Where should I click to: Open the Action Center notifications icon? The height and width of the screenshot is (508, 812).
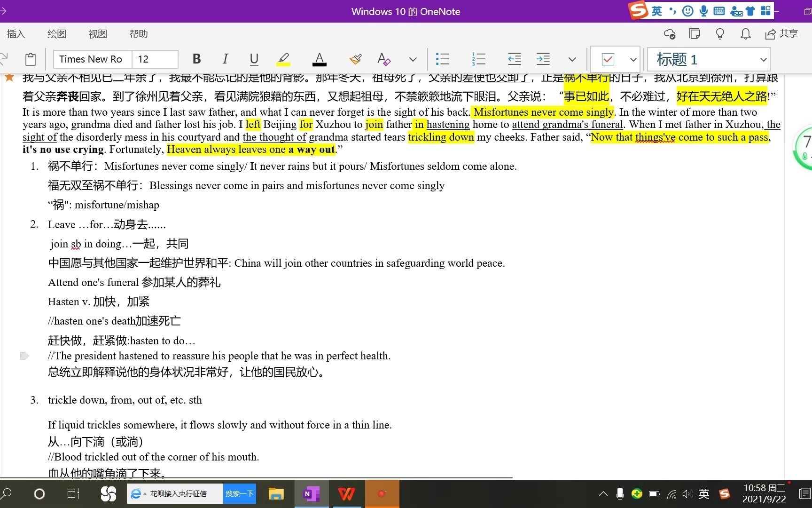(x=804, y=494)
